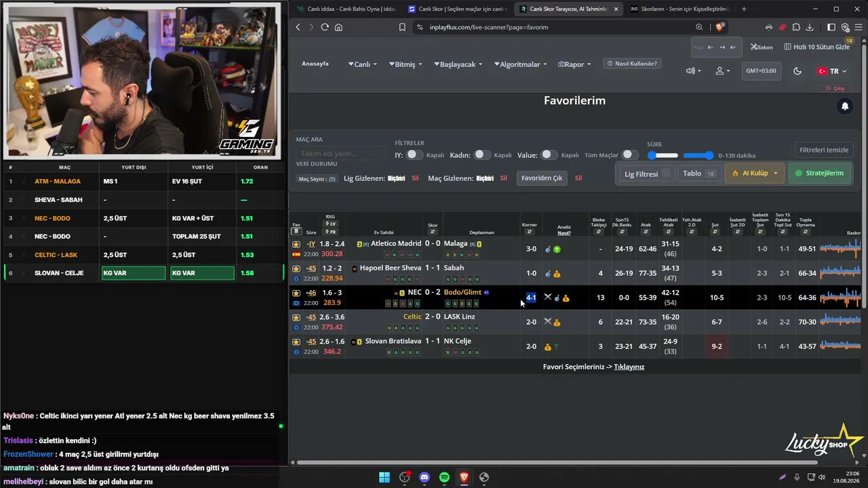Click the Nasıl? link under Analiz
The width and height of the screenshot is (868, 488).
[564, 233]
